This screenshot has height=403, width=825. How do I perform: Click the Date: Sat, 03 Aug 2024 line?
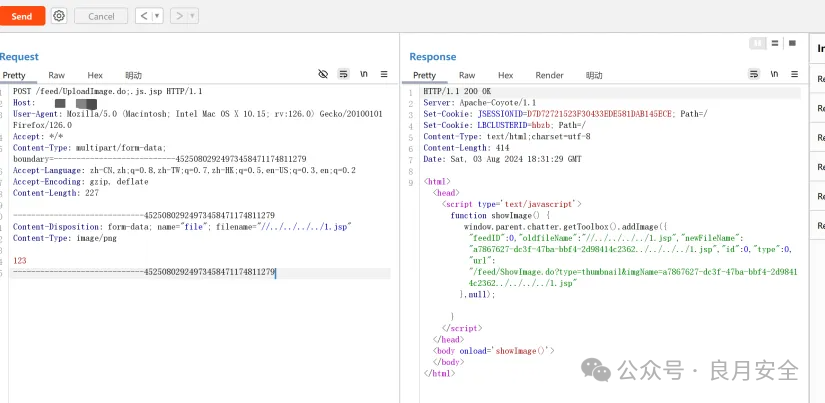[502, 159]
